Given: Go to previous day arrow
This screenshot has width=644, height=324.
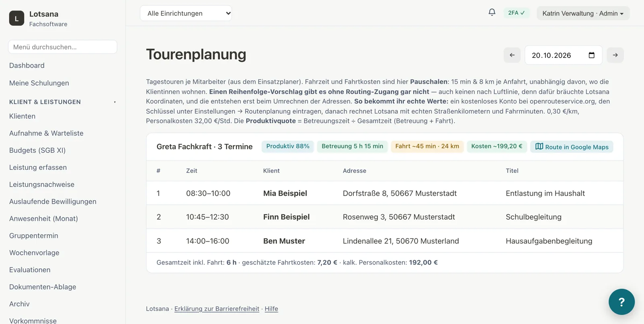Looking at the screenshot, I should [512, 55].
